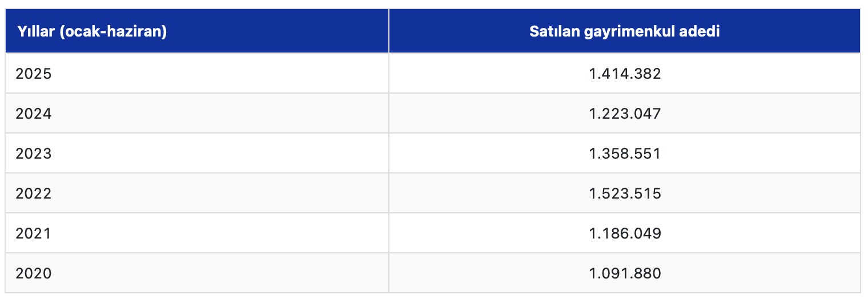This screenshot has height=299, width=868.
Task: Click the opening parenthesis before 'ocak'
Action: pos(61,31)
